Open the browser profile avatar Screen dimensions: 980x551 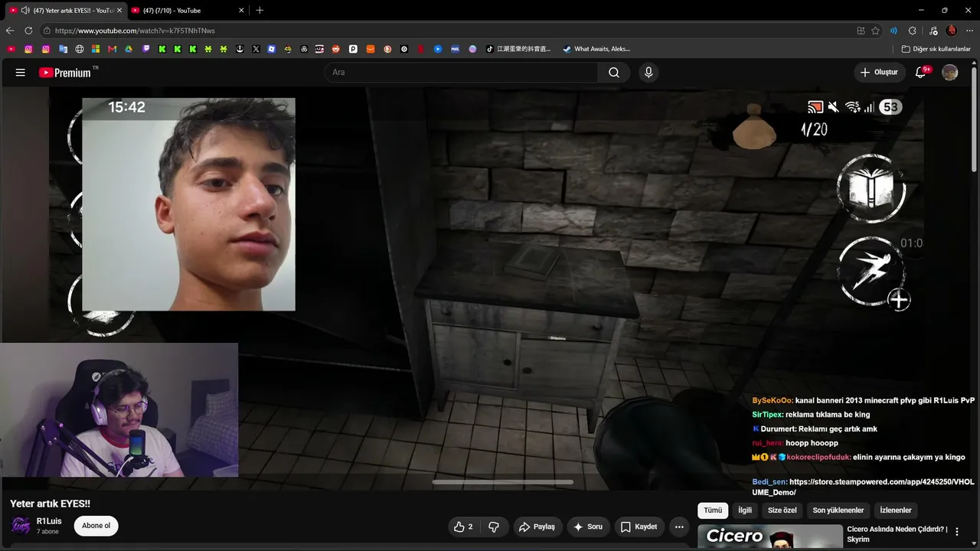pyautogui.click(x=952, y=31)
